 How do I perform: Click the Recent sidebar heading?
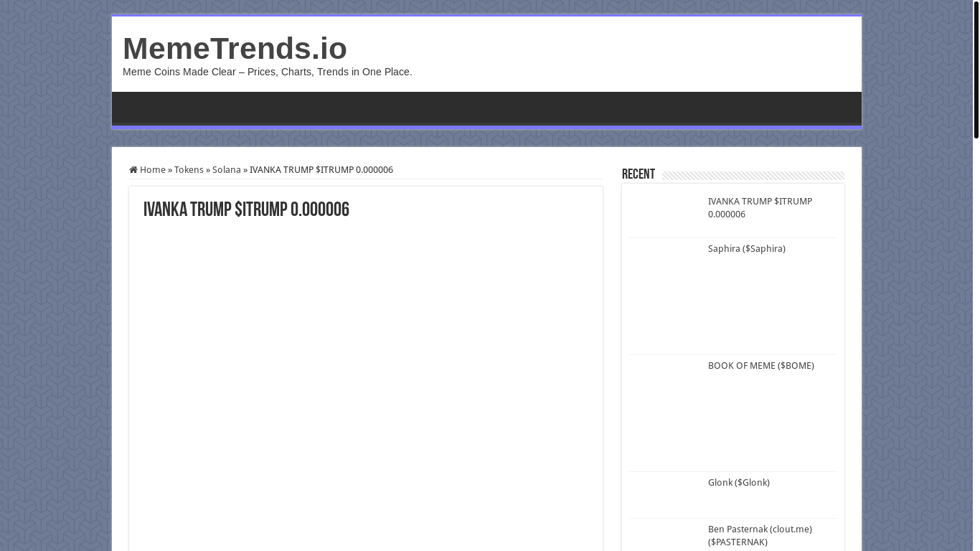pos(639,174)
